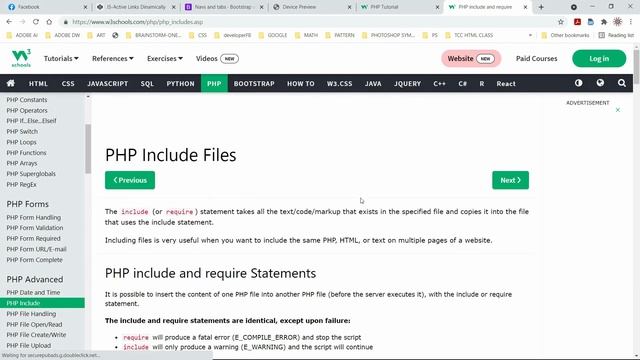The height and width of the screenshot is (360, 640).
Task: Click browser forward arrow
Action: [22, 22]
